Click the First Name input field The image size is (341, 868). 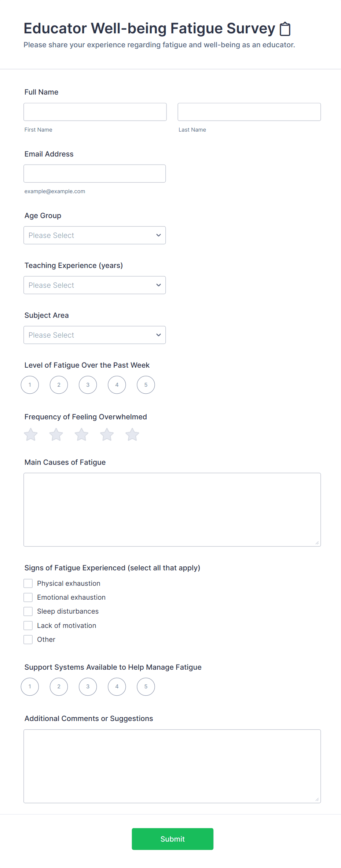tap(95, 112)
